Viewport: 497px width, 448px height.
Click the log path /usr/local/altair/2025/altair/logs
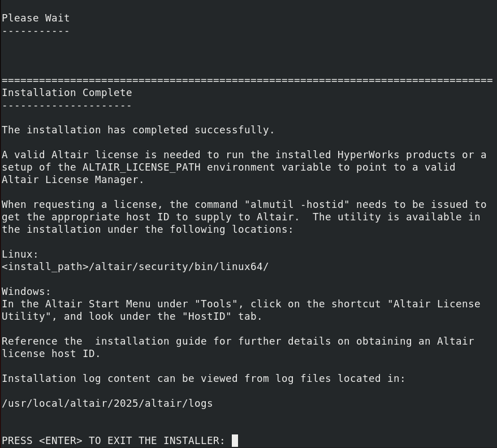(x=107, y=403)
